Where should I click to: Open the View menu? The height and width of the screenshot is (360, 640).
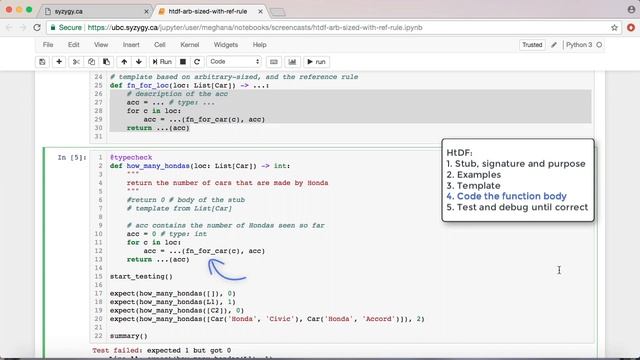coord(101,45)
